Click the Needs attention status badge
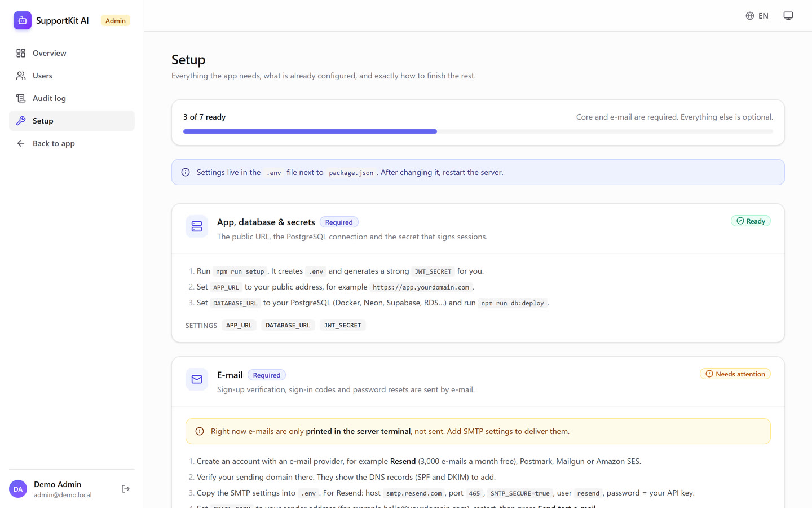812x508 pixels. (x=735, y=374)
